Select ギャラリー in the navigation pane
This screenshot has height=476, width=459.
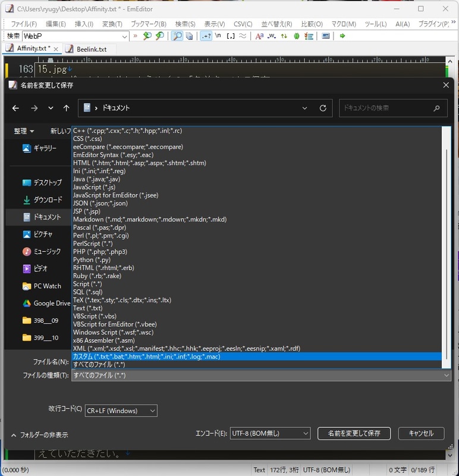click(x=39, y=148)
